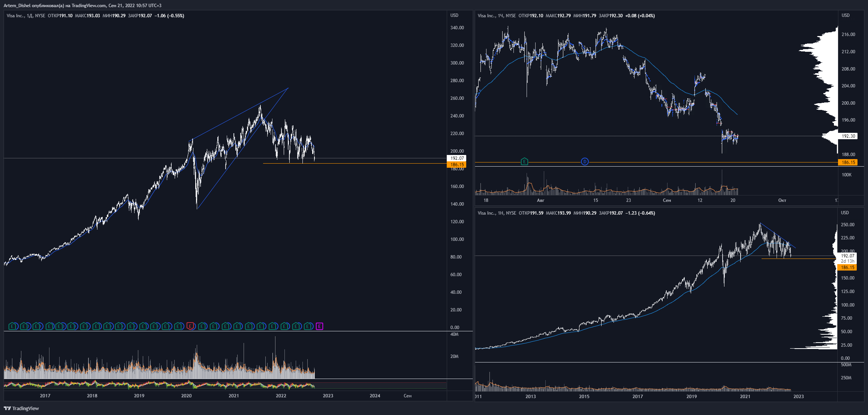The width and height of the screenshot is (868, 415).
Task: Select the orange 186.15 label on daily chart axis
Action: (456, 164)
